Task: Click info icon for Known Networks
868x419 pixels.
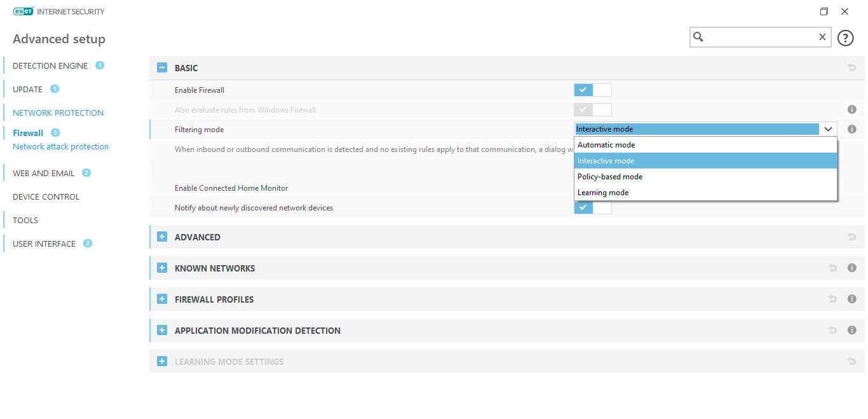Action: [852, 268]
